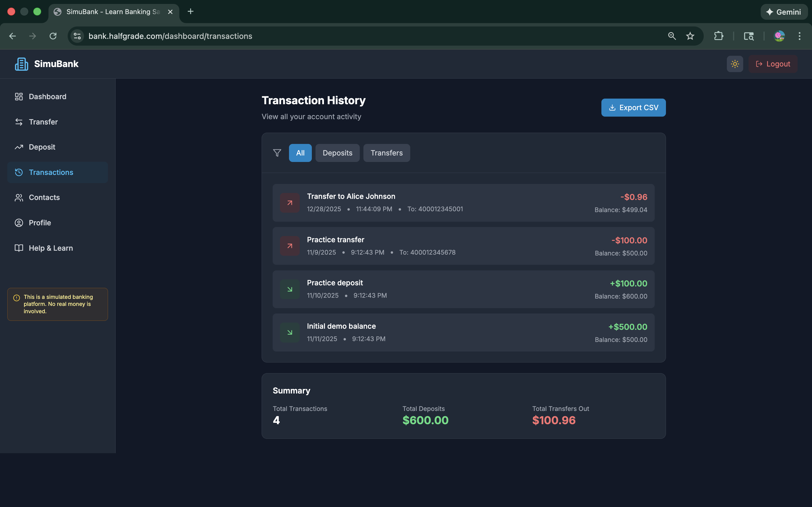Screen dimensions: 812x507
Task: Open the Help & Learn book icon
Action: point(19,248)
